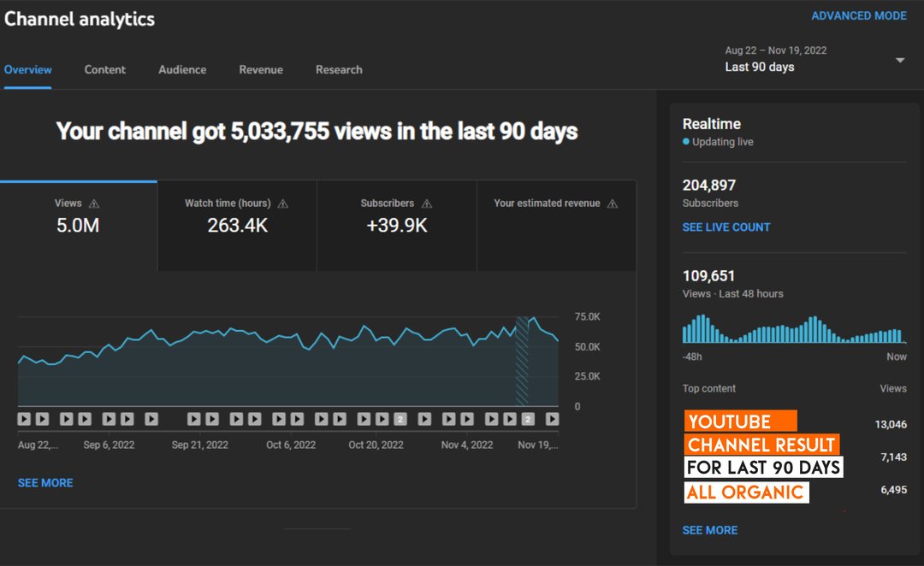Click the "2" videos marker near Oct 20
The image size is (924, 566).
pyautogui.click(x=400, y=419)
